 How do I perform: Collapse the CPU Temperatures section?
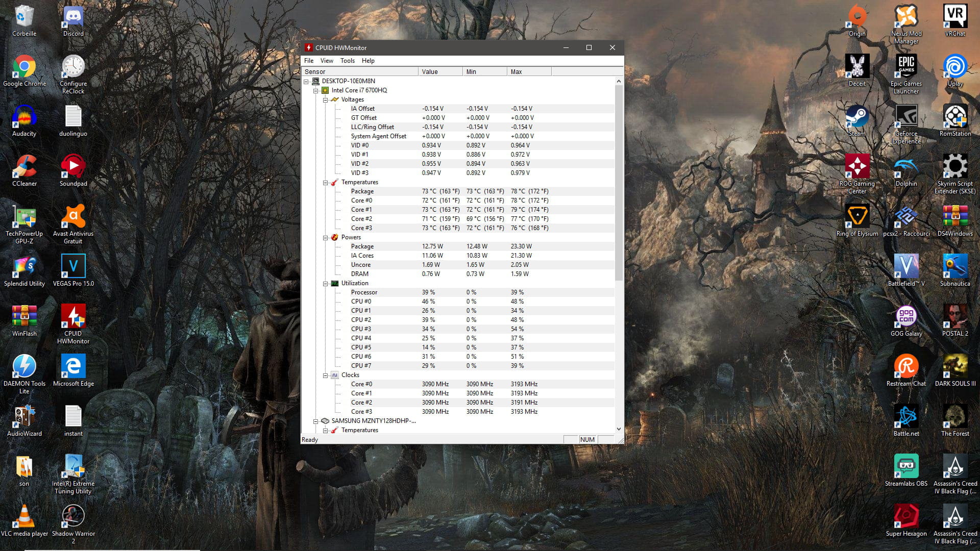(326, 182)
